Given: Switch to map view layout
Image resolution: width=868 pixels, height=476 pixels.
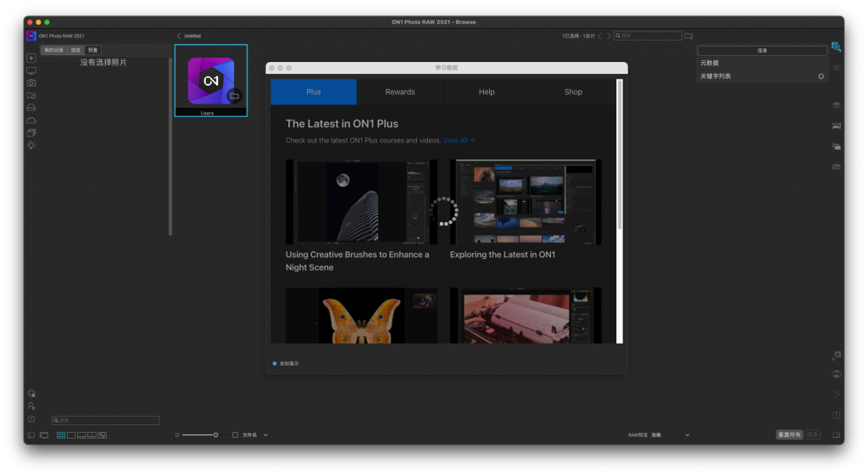Looking at the screenshot, I should point(103,435).
